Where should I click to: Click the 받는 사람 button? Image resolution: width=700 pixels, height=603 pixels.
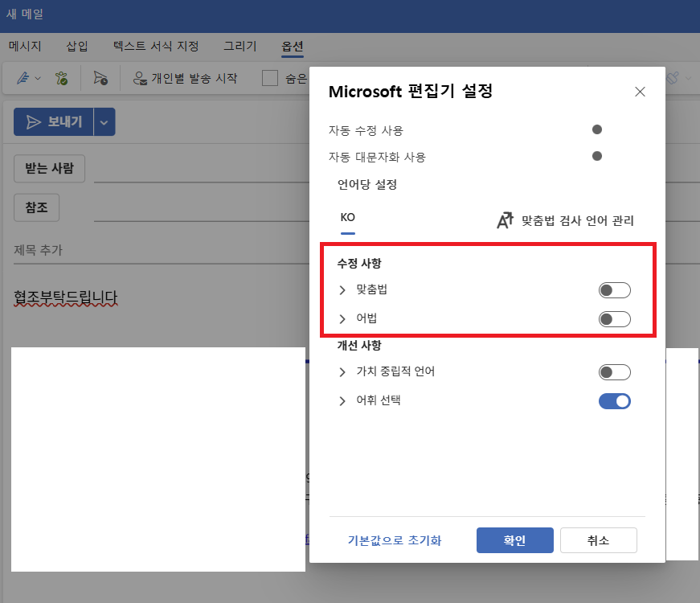[49, 168]
